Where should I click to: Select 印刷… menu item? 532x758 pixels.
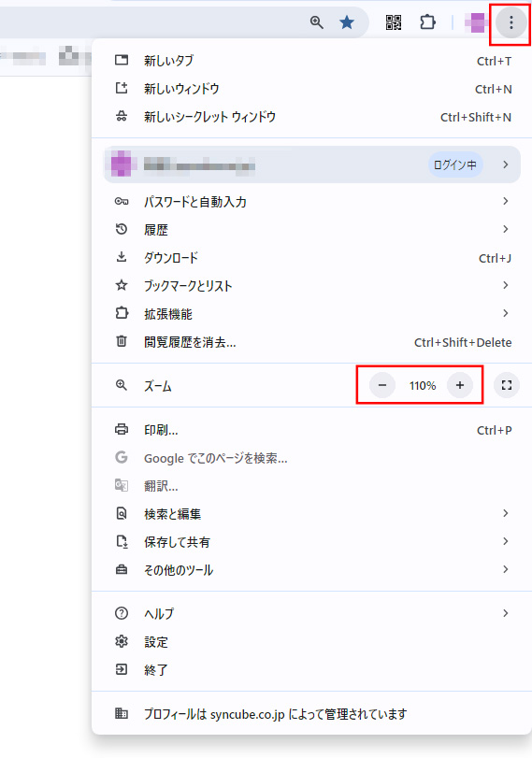coord(312,430)
